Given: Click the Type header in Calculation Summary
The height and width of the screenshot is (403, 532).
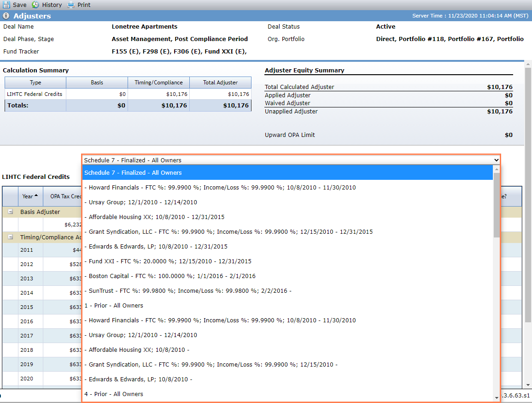Looking at the screenshot, I should (35, 83).
